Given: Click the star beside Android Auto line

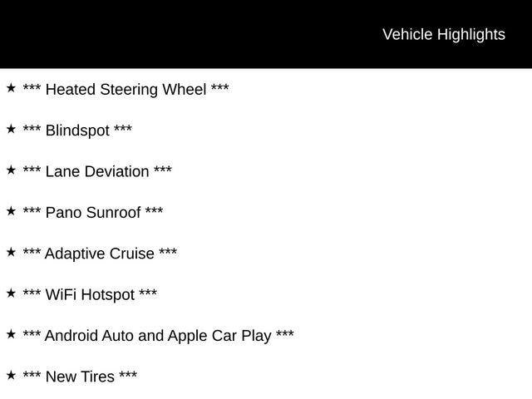Looking at the screenshot, I should point(11,333).
